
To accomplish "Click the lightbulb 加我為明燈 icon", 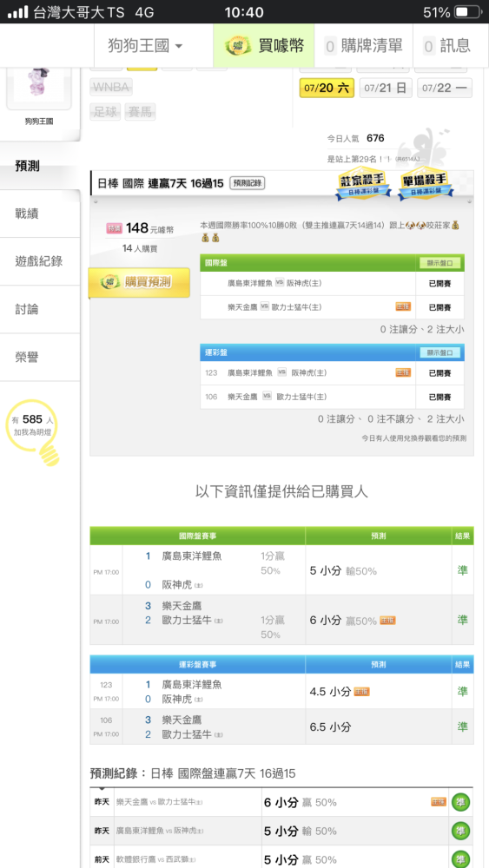I will pyautogui.click(x=33, y=433).
